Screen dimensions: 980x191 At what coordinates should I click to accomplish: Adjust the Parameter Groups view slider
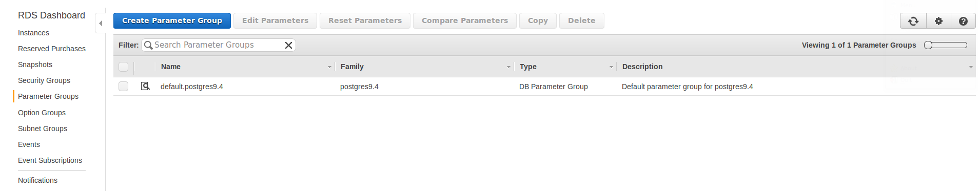pyautogui.click(x=945, y=45)
